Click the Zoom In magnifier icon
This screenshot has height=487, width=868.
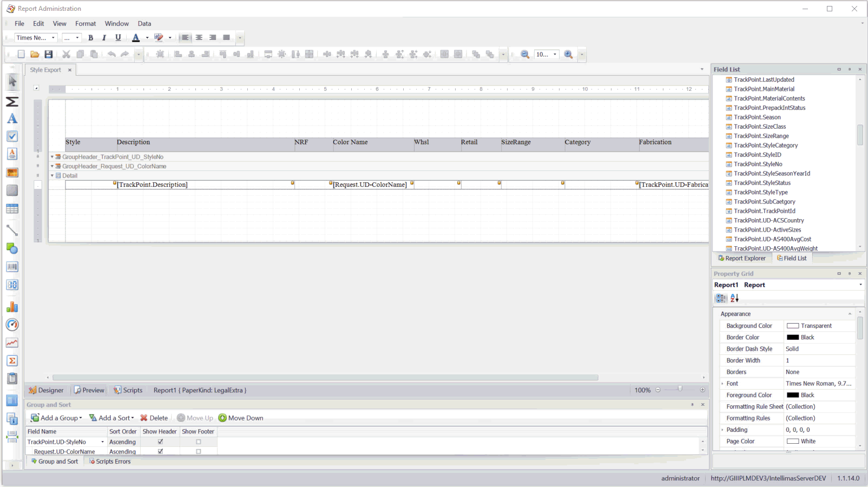point(568,54)
